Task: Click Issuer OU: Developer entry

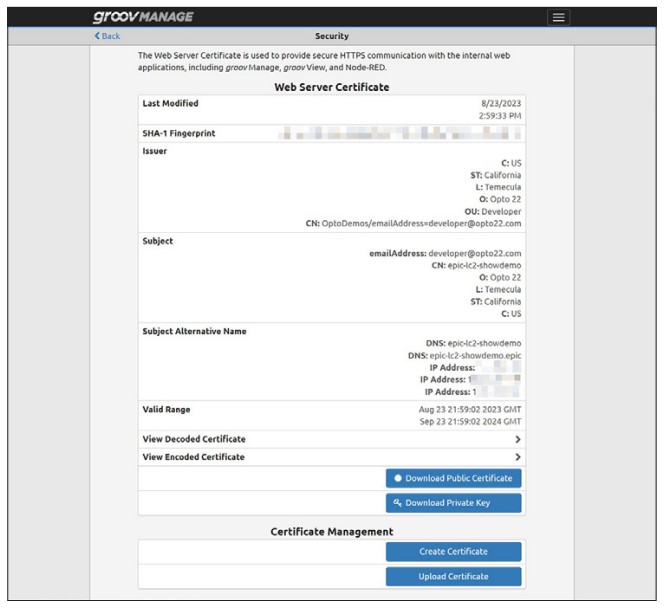Action: [493, 211]
